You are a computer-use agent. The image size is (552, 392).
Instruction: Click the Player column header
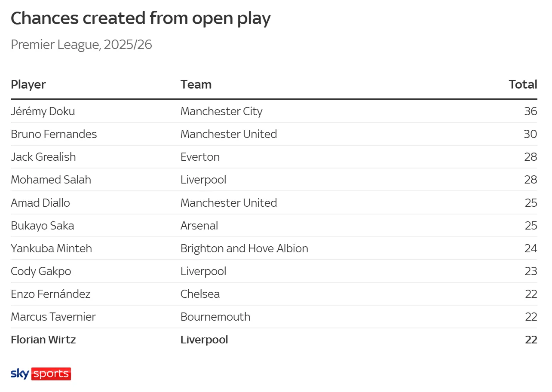pyautogui.click(x=28, y=84)
